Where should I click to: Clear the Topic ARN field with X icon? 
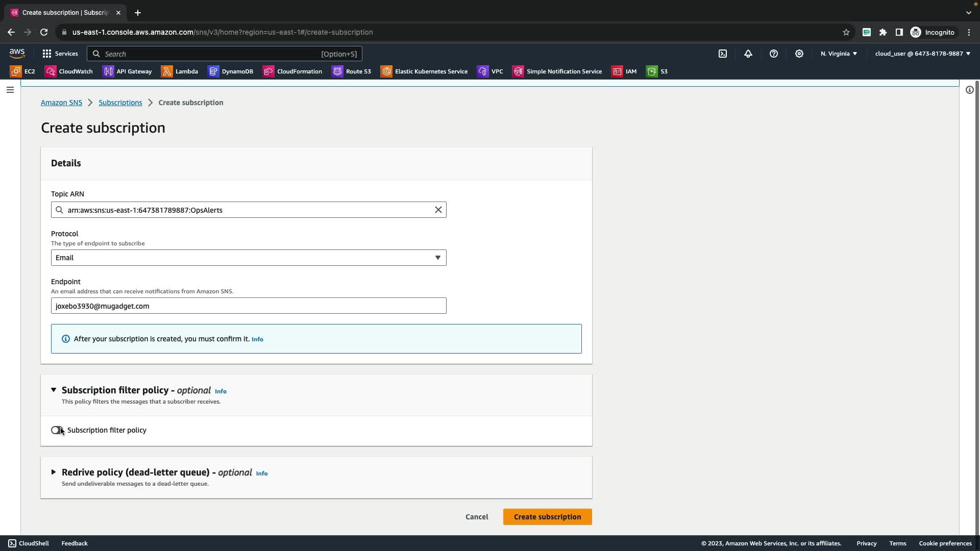click(x=438, y=210)
